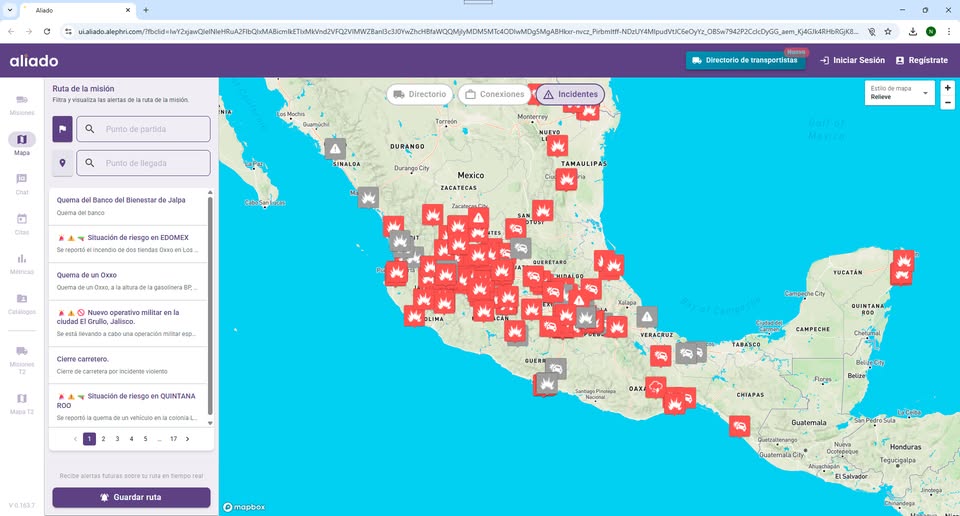Click Iniciar Sesión
The width and height of the screenshot is (960, 516).
point(852,61)
